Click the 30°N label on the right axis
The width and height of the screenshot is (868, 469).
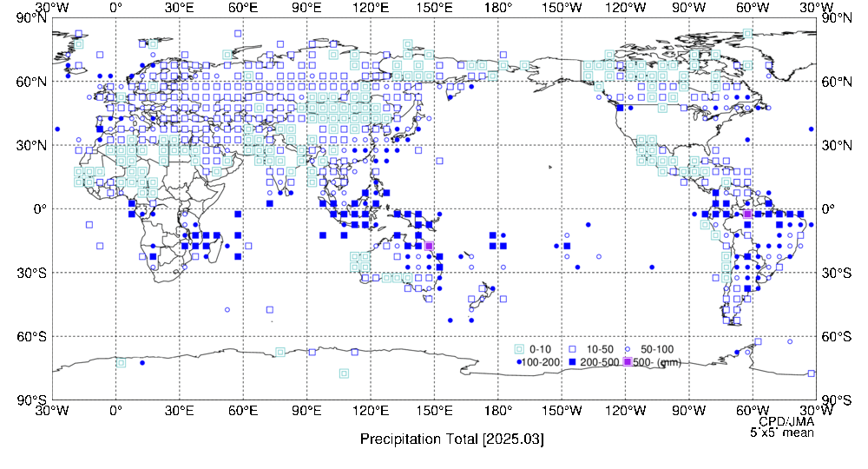coord(837,146)
